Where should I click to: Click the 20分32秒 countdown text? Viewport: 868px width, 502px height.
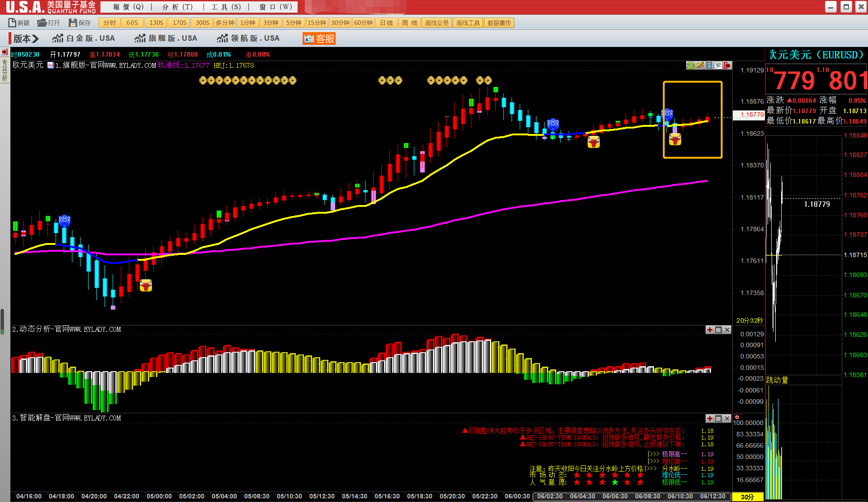click(x=749, y=320)
